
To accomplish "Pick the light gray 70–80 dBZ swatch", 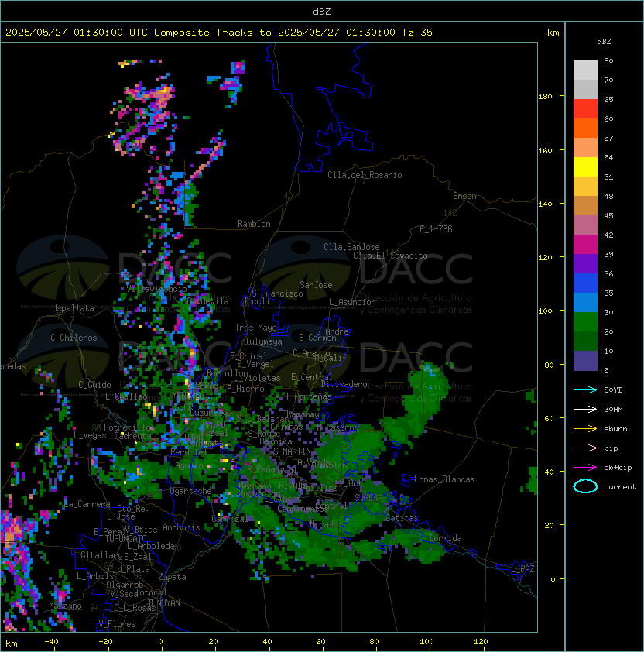I will coord(585,70).
